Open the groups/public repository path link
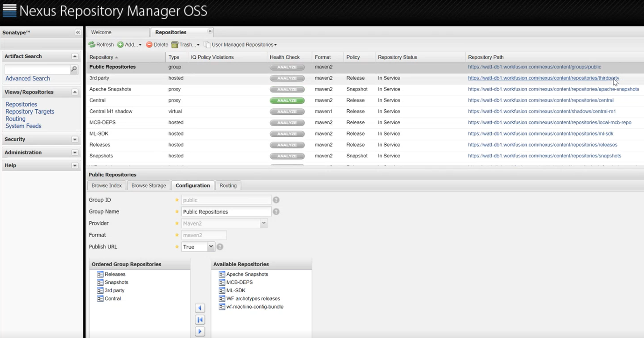This screenshot has height=338, width=644. click(535, 67)
